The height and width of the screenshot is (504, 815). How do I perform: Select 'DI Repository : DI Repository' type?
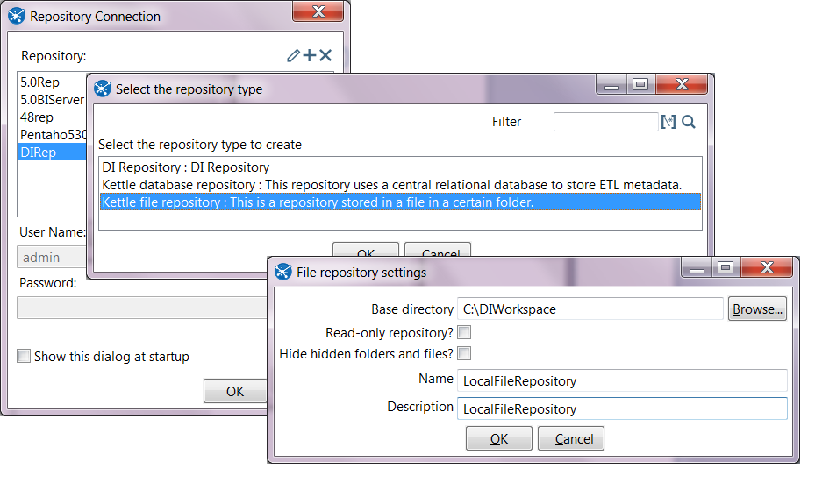pos(400,167)
